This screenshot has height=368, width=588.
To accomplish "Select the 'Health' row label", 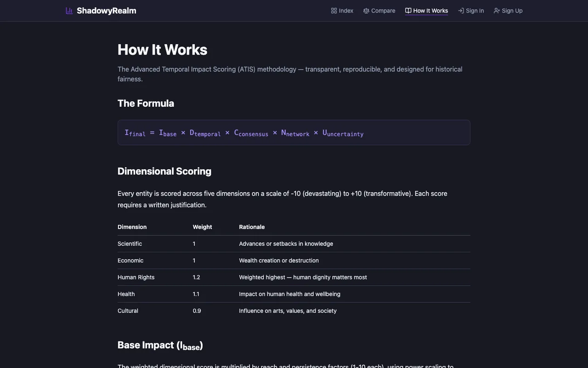I will pyautogui.click(x=126, y=294).
